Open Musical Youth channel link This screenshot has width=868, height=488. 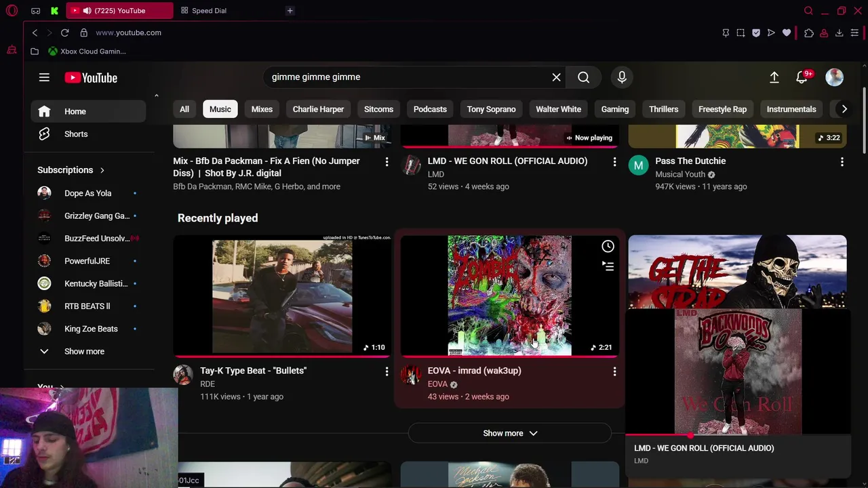coord(680,174)
